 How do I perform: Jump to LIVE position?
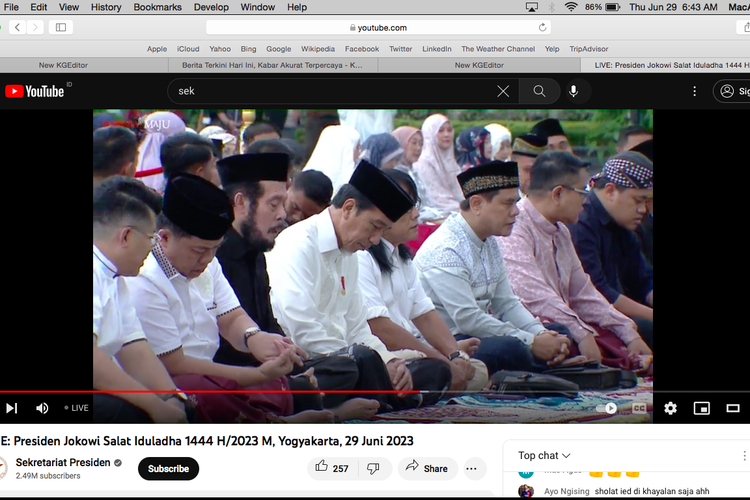pyautogui.click(x=77, y=408)
